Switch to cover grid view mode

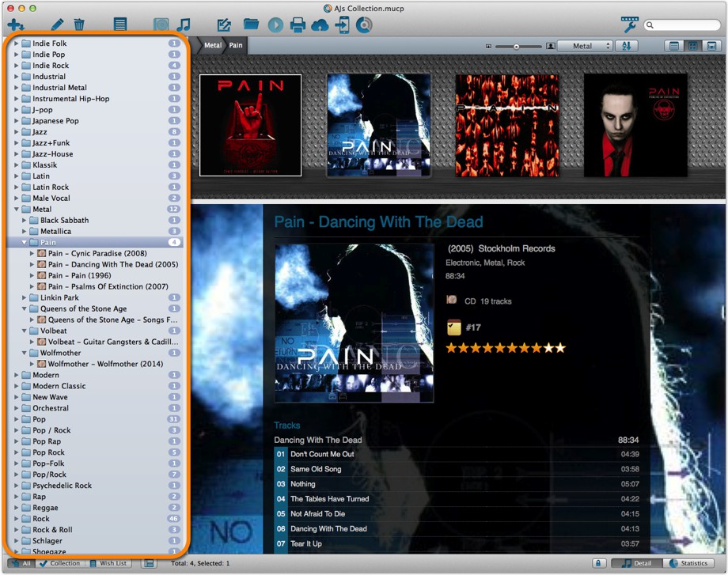[x=692, y=46]
